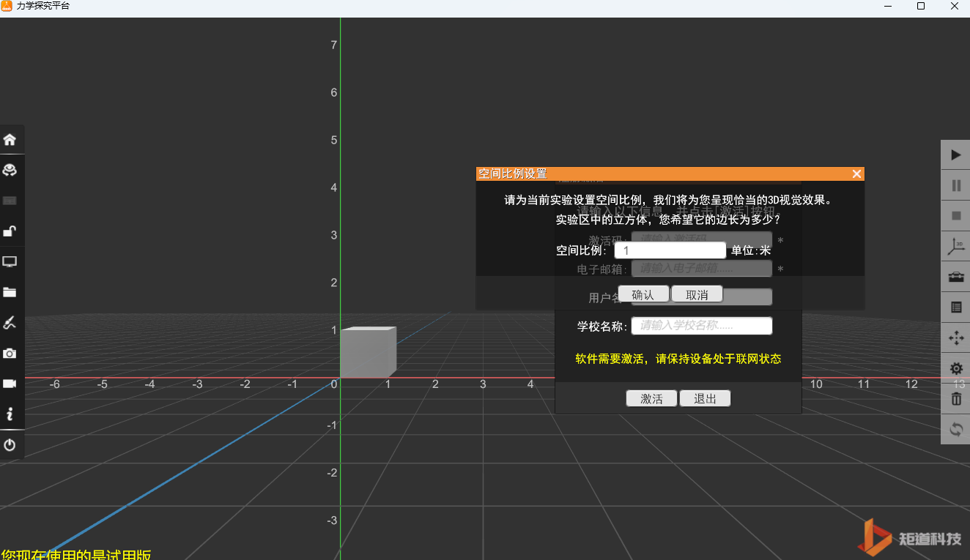Start recording with video camera icon
Image resolution: width=970 pixels, height=560 pixels.
click(x=10, y=384)
